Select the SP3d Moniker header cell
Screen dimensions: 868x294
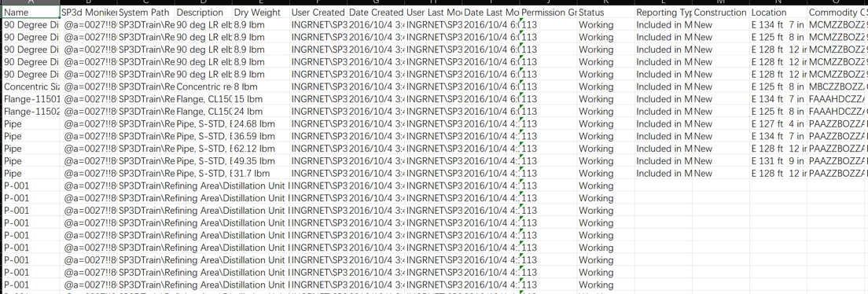(x=89, y=12)
